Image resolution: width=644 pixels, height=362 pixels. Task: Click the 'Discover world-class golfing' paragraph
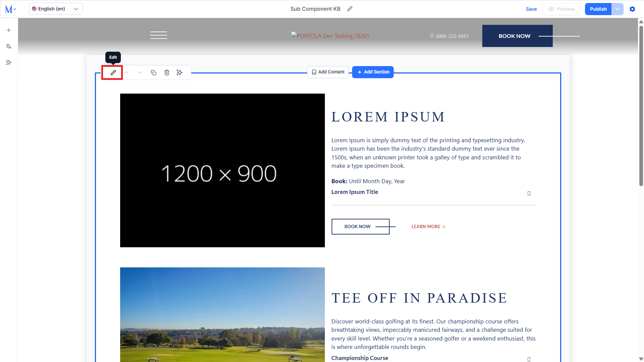pyautogui.click(x=434, y=334)
